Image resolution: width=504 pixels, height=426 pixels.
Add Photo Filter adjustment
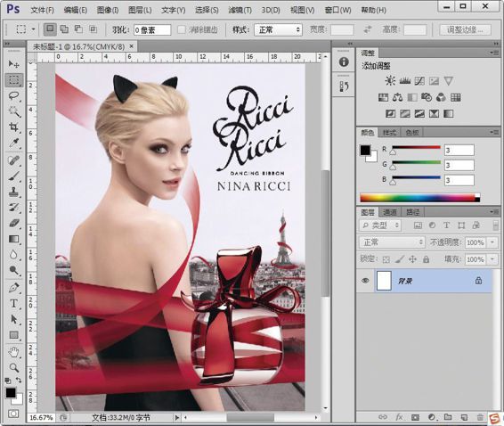(427, 97)
